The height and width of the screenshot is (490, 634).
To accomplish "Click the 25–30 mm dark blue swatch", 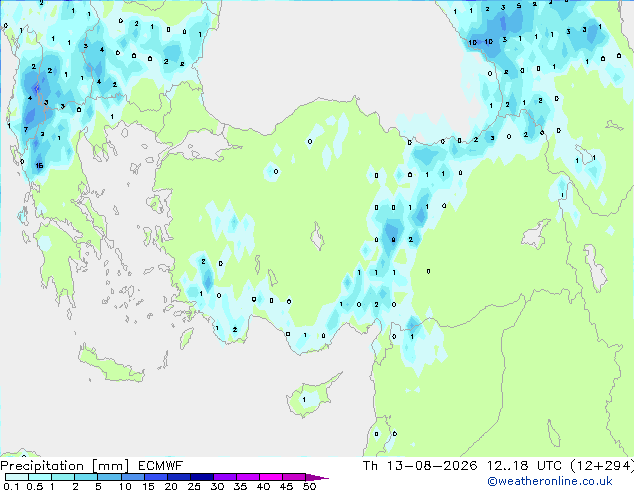I will point(201,477).
